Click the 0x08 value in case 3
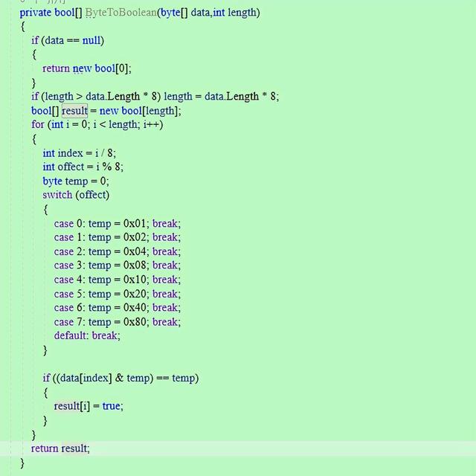Viewport: 476px width, 476px height. [x=135, y=266]
